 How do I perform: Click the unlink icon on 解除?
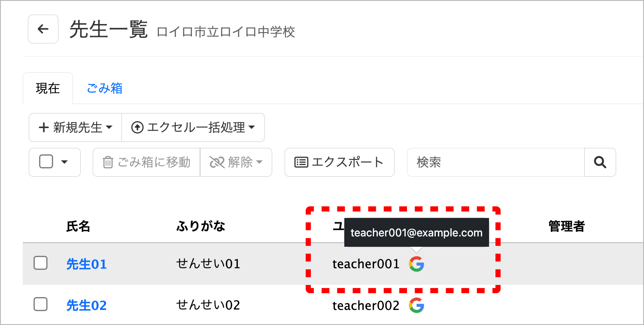point(217,162)
